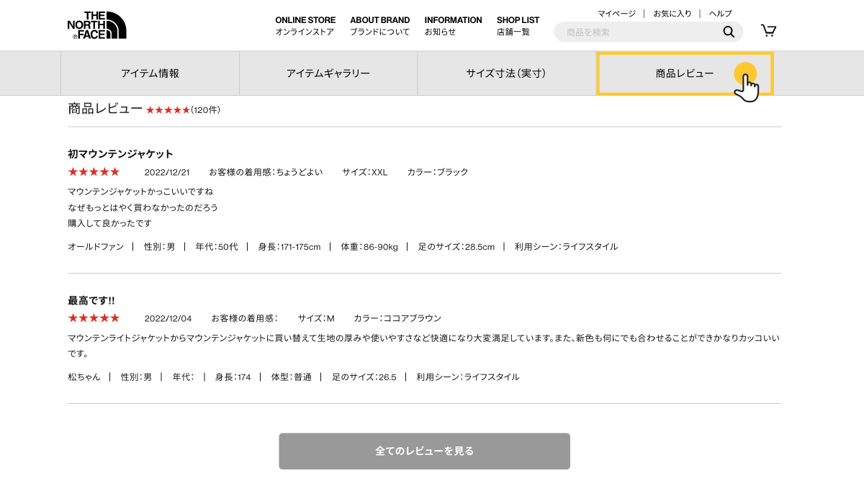Viewport: 864px width, 504px height.
Task: Open the shopping cart icon
Action: 768,30
